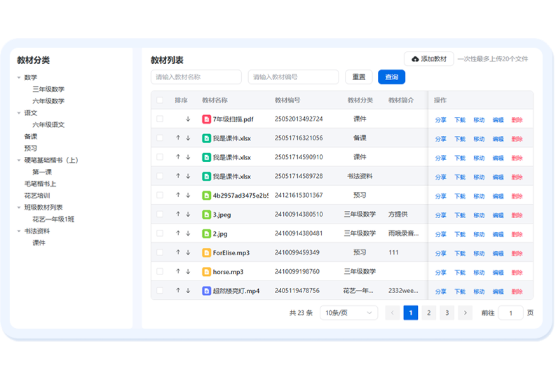This screenshot has height=380, width=555.
Task: Tick the checkbox for row 25051716321056
Action: point(160,138)
